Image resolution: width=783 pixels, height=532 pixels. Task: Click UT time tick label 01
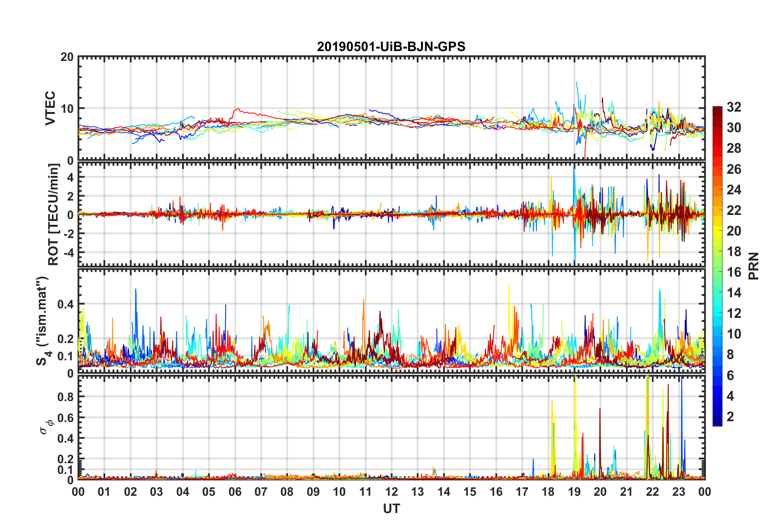click(x=104, y=492)
